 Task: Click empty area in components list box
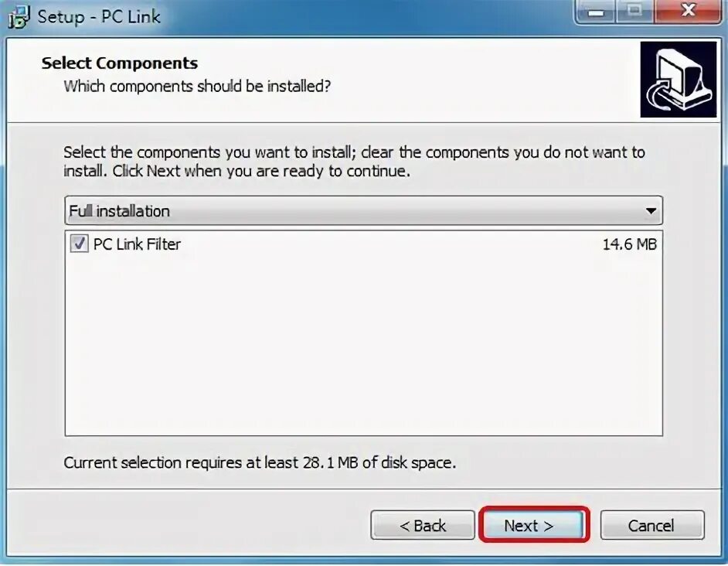[363, 344]
